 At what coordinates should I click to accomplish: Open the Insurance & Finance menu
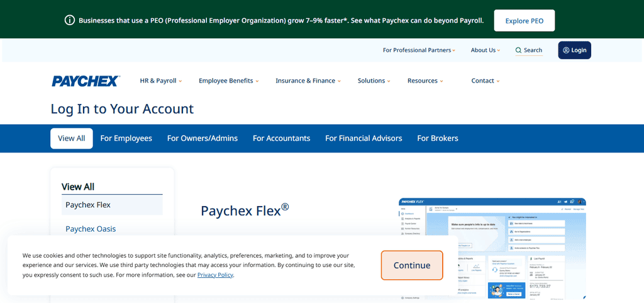point(308,81)
